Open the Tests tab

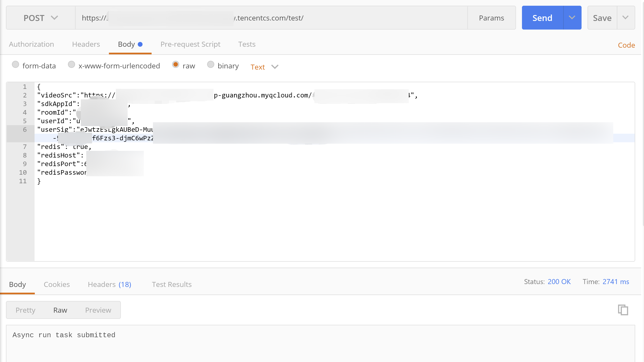[x=247, y=44]
